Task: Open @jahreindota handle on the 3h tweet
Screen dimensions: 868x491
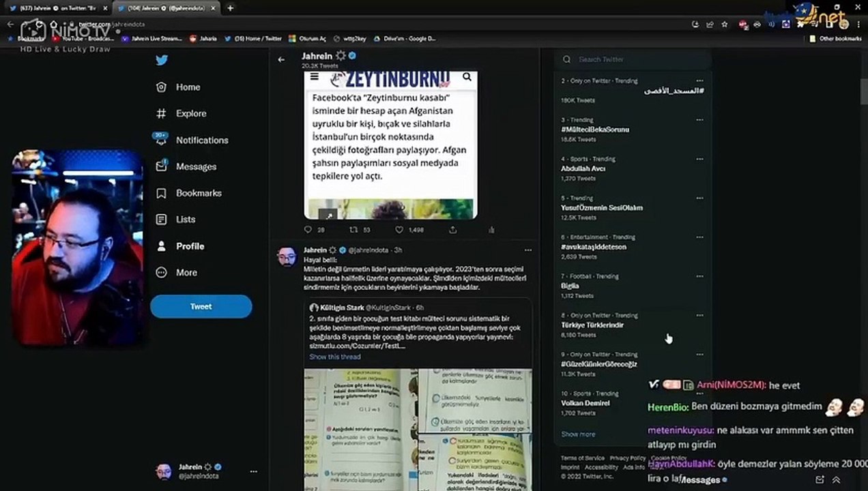Action: (369, 250)
